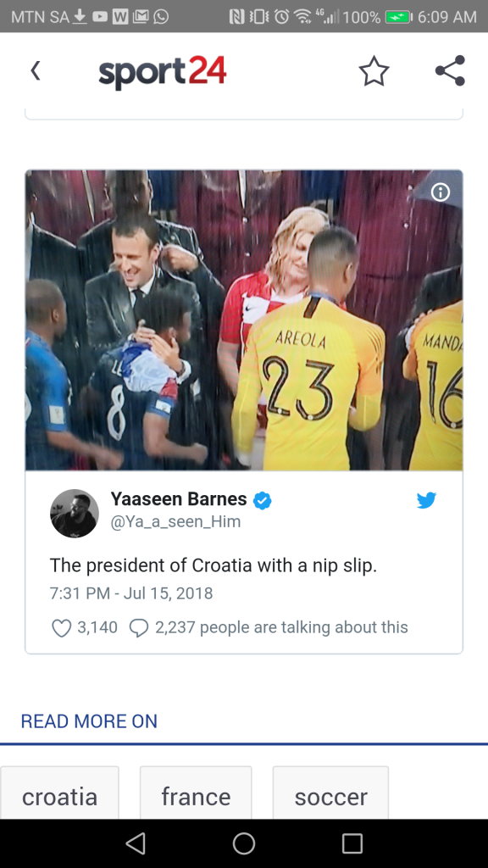Tap the Android recent apps square
Viewport: 488px width, 868px height.
click(352, 843)
